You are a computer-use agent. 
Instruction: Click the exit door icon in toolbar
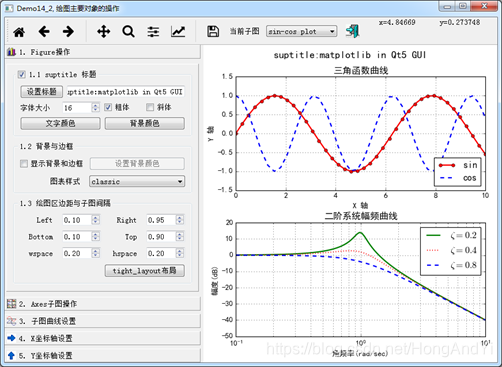pyautogui.click(x=352, y=31)
